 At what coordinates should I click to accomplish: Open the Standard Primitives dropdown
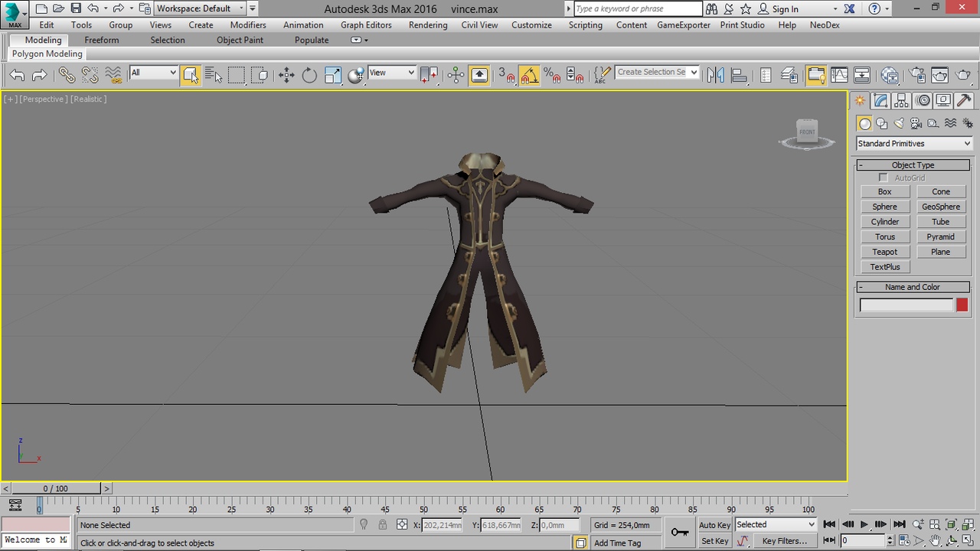click(913, 144)
